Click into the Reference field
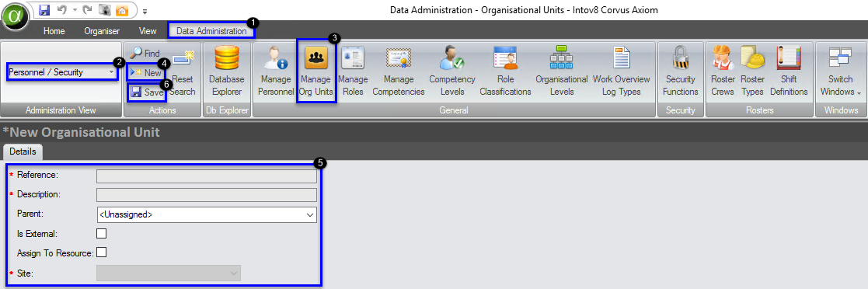 tap(207, 176)
